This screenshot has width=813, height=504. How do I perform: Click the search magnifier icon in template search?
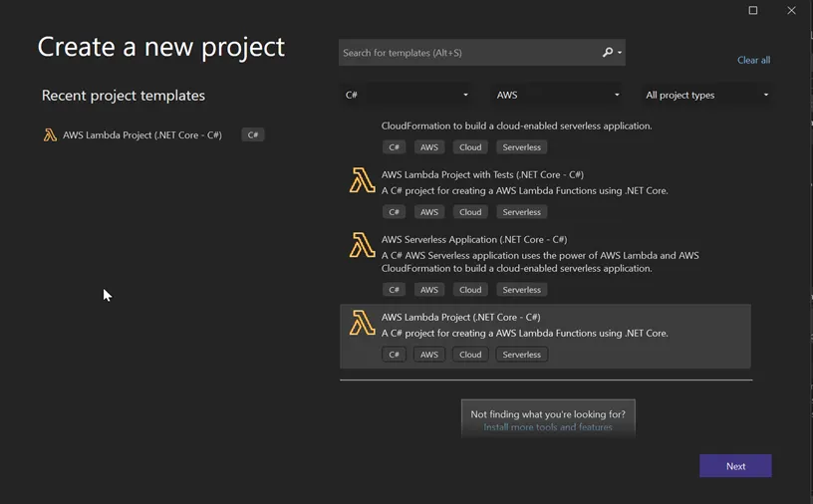click(x=607, y=53)
